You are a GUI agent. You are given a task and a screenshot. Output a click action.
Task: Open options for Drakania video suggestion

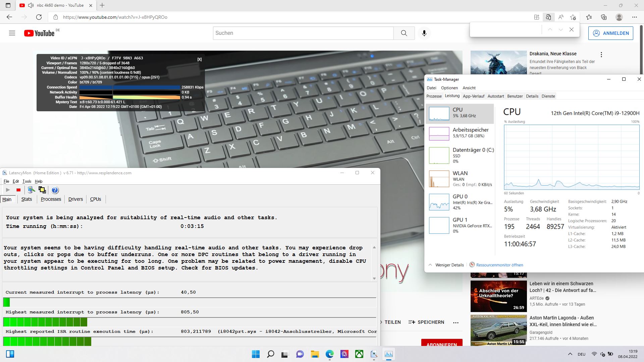point(601,54)
